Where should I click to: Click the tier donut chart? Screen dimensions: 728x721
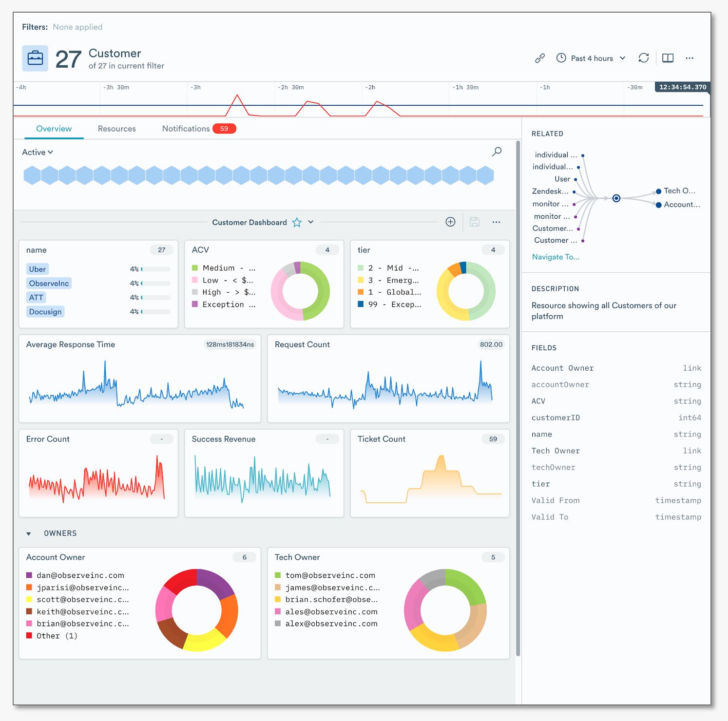pos(466,291)
